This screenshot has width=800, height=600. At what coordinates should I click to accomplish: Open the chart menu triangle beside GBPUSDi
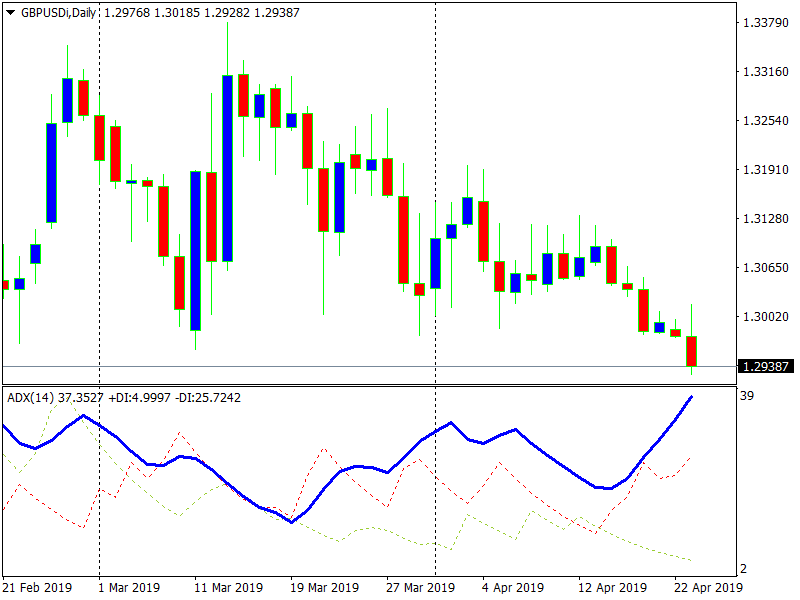pos(11,11)
